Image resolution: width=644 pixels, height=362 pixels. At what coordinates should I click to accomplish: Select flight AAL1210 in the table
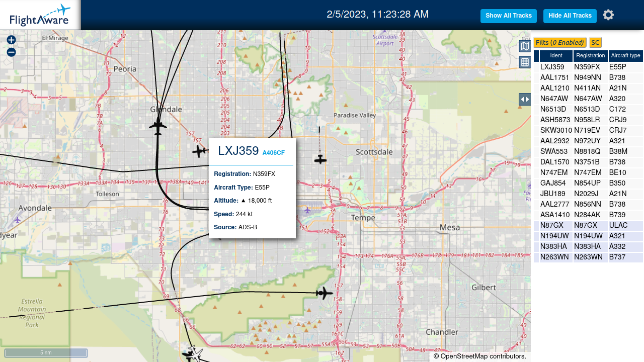coord(555,88)
